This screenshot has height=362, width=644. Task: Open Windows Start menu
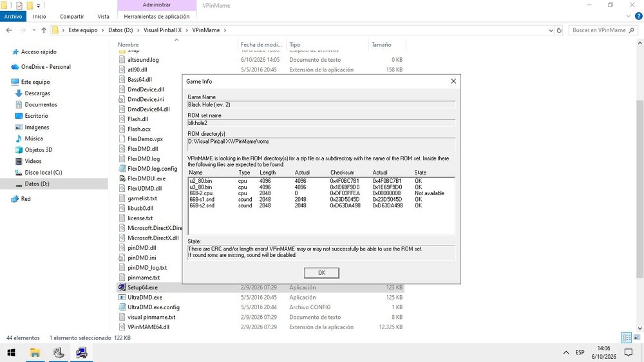point(11,352)
